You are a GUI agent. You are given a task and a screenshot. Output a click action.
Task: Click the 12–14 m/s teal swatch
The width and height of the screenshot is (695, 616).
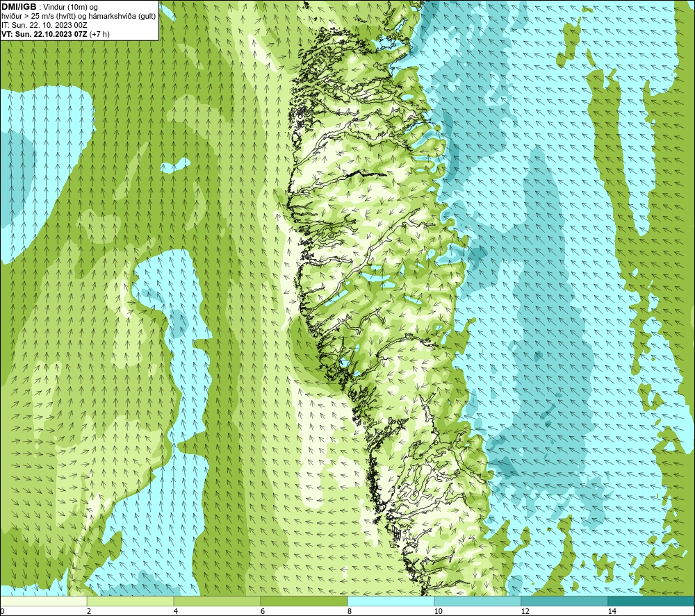(564, 601)
